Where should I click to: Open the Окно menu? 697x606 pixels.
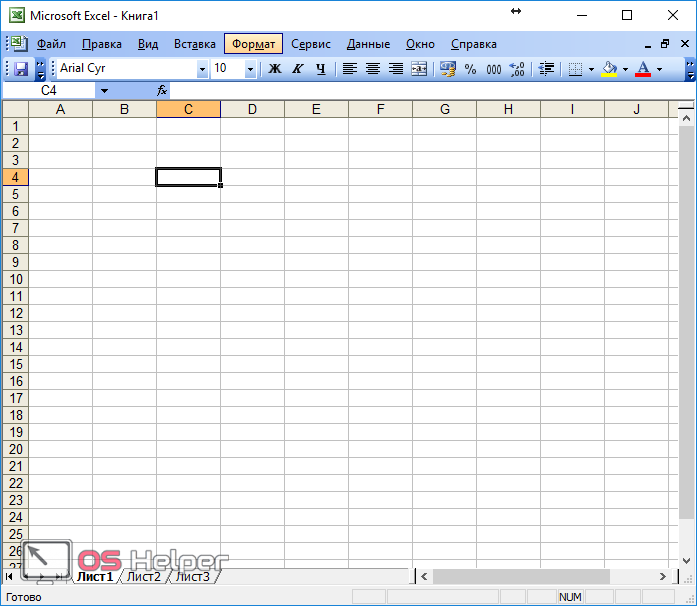point(420,44)
